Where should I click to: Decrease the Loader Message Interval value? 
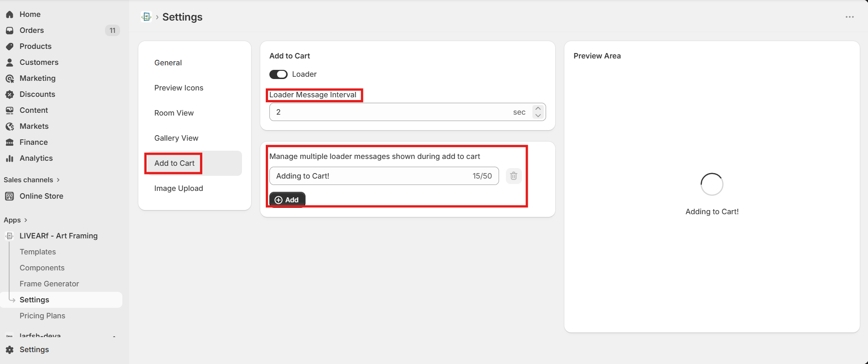pyautogui.click(x=538, y=116)
